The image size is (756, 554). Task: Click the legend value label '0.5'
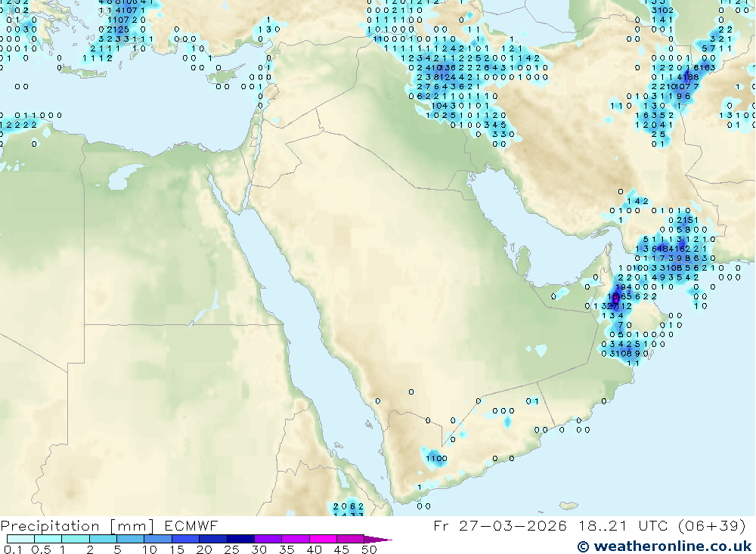(x=41, y=549)
